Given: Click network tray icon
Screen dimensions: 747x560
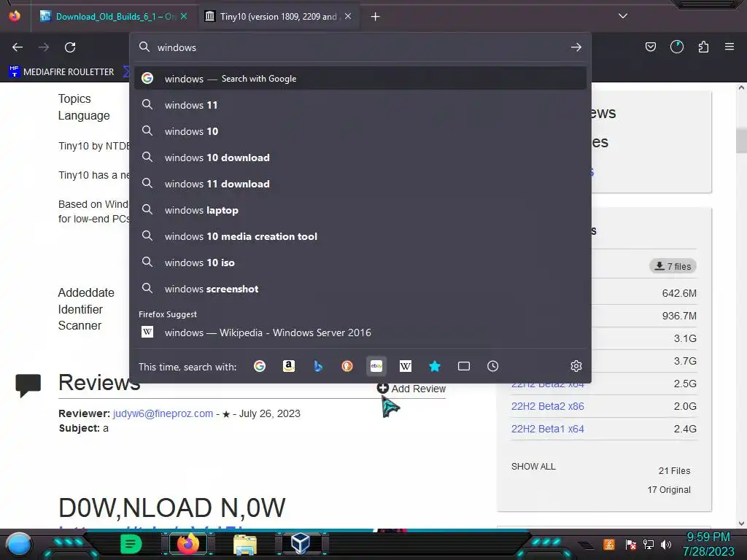Looking at the screenshot, I should tap(648, 544).
